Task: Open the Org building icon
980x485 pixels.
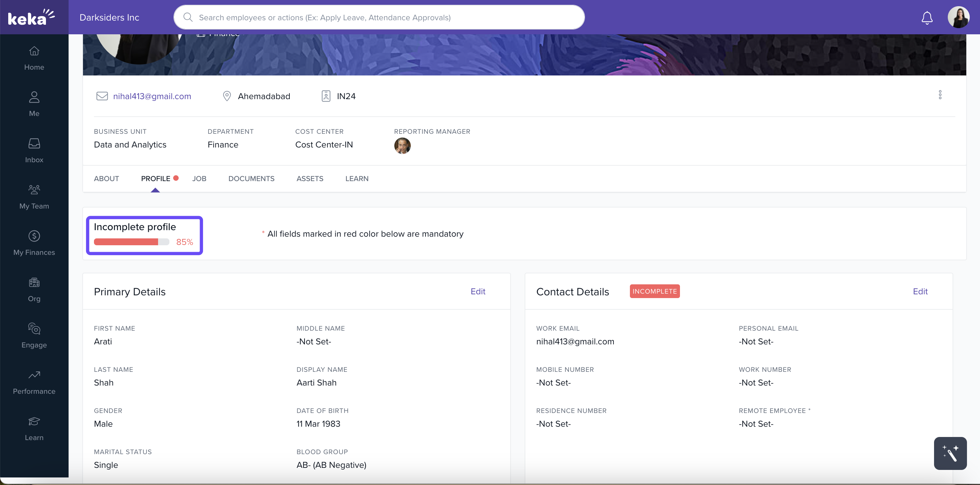Action: 34,283
